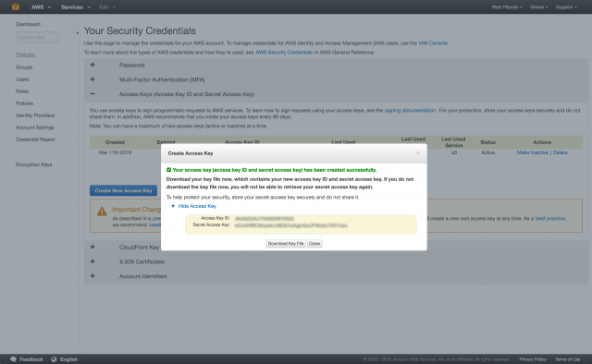Change language via English in footer
The height and width of the screenshot is (364, 592).
coord(65,359)
